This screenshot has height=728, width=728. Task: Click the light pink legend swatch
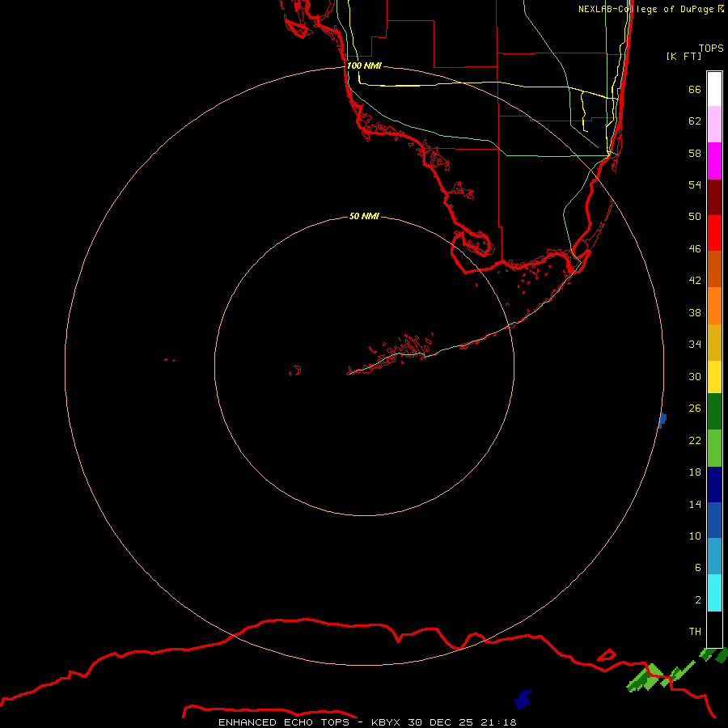pyautogui.click(x=714, y=124)
